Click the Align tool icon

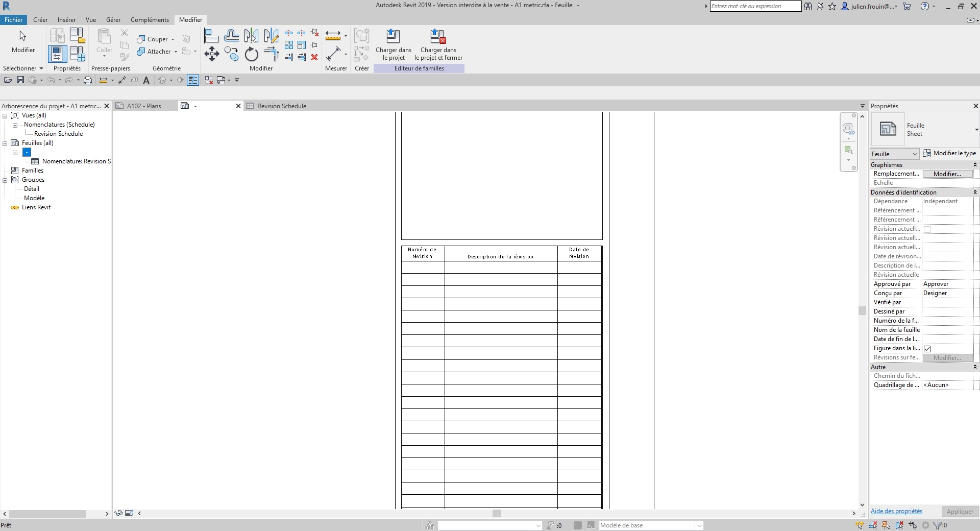(x=211, y=36)
